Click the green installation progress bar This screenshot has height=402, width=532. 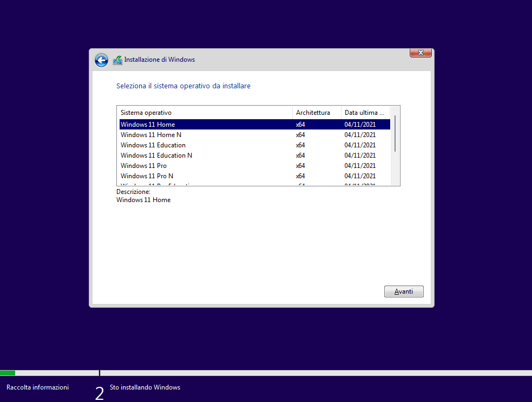tap(8, 373)
